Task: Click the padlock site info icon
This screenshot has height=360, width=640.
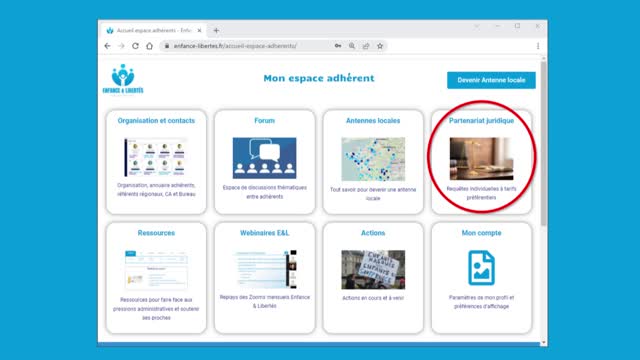Action: tap(167, 46)
